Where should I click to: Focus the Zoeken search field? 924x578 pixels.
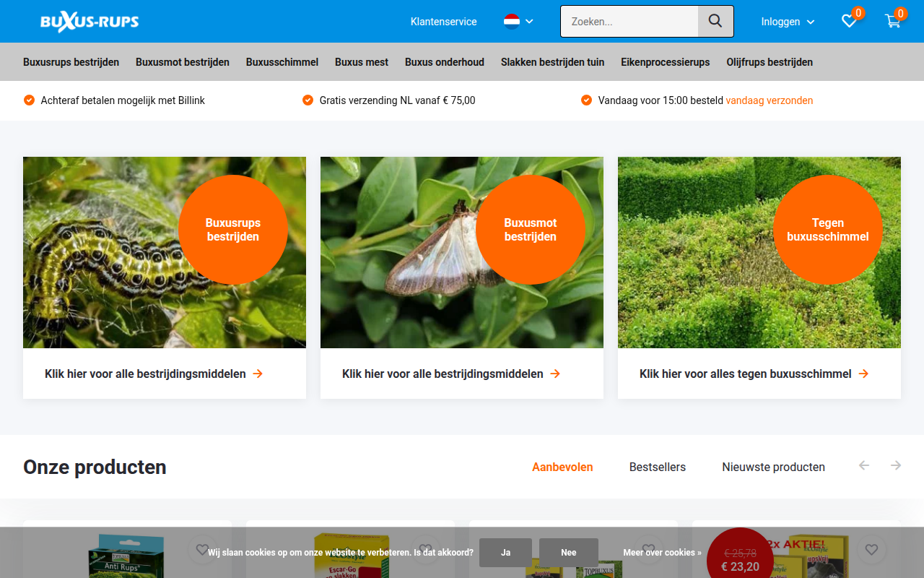click(x=629, y=21)
